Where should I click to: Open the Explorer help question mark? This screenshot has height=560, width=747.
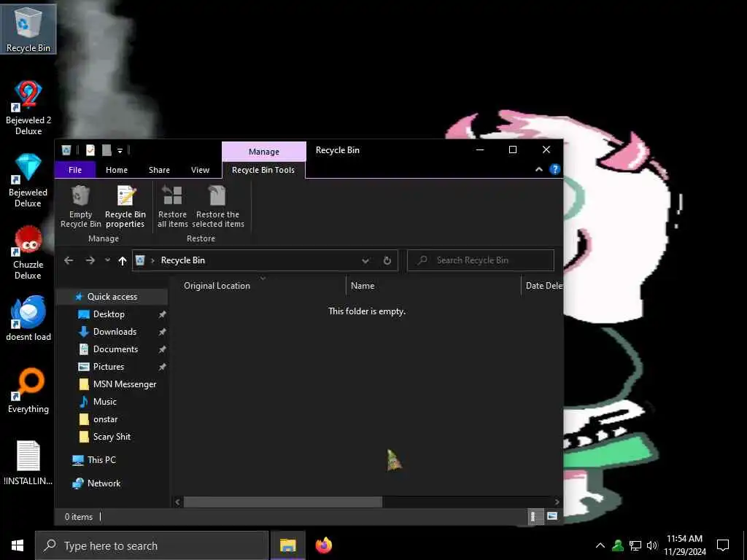tap(554, 169)
